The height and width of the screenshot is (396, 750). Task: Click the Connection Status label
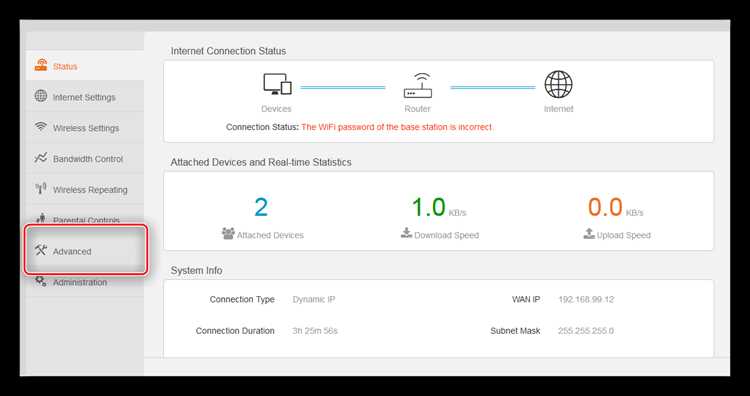pyautogui.click(x=262, y=127)
